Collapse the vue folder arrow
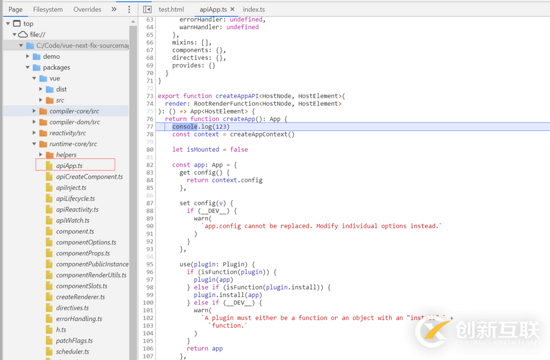Image resolution: width=550 pixels, height=360 pixels. (34, 78)
